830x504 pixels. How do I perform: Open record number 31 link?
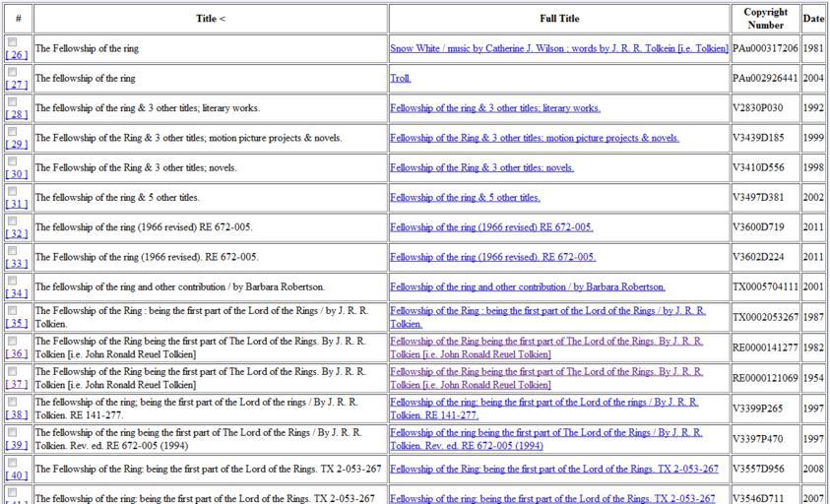point(18,204)
